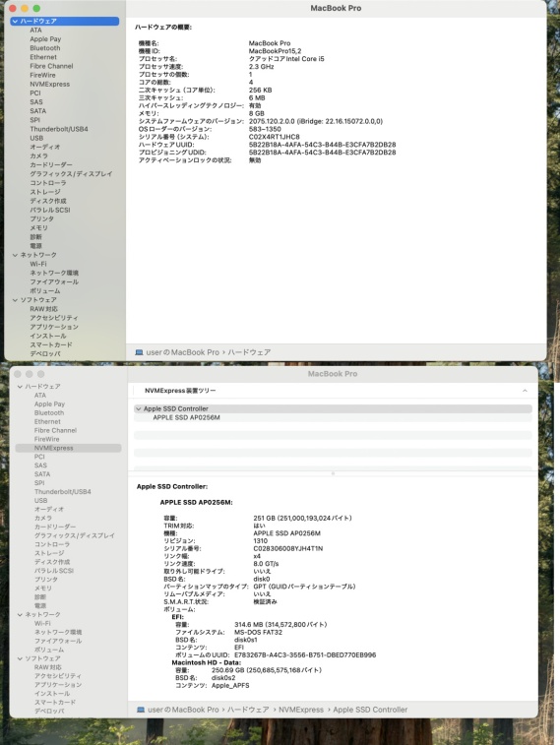This screenshot has height=745, width=560.
Task: Collapse ソフトウェア section in top window sidebar
Action: 15,300
